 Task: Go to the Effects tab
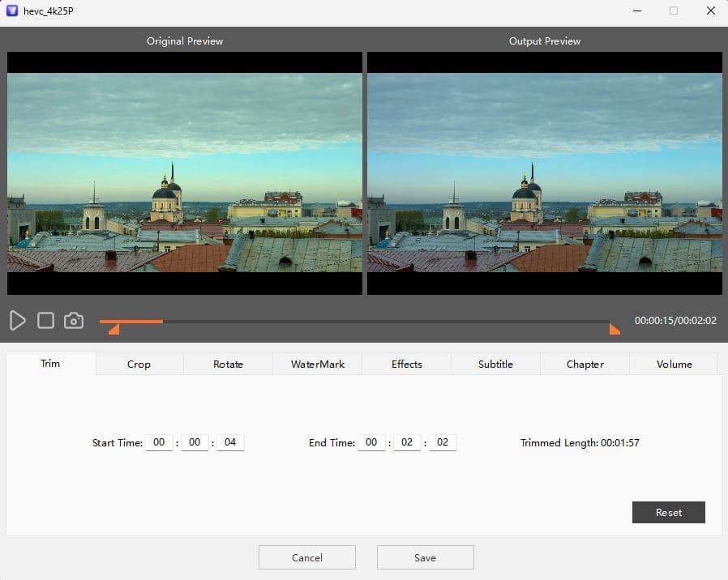coord(407,365)
